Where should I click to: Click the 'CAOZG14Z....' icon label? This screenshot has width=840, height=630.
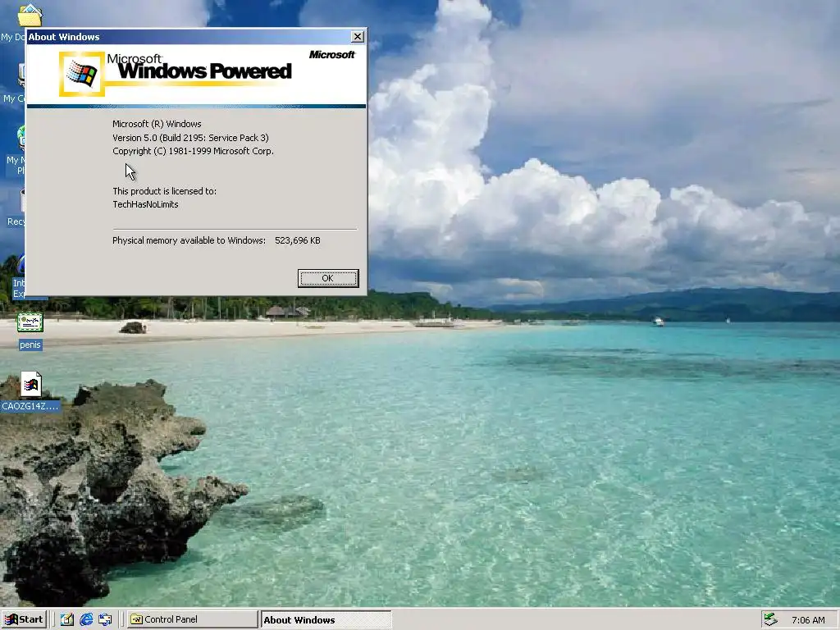(x=30, y=406)
